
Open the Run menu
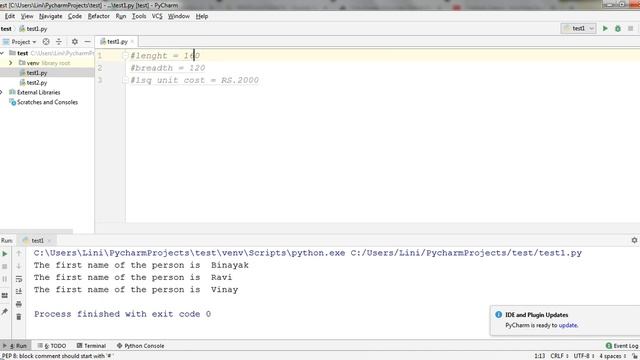(x=121, y=16)
